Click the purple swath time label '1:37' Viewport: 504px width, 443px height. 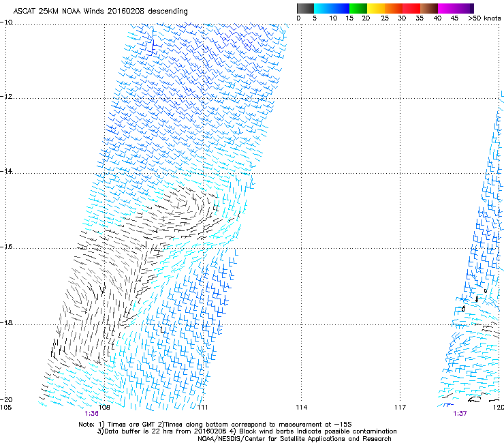(460, 414)
